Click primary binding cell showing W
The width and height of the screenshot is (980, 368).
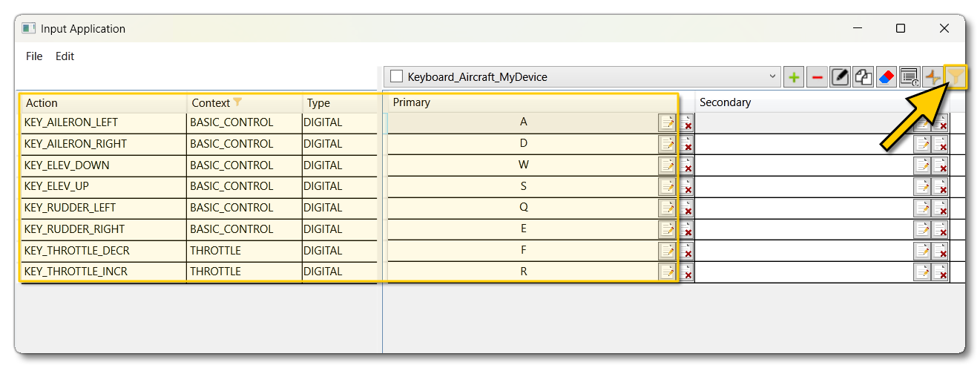(523, 165)
